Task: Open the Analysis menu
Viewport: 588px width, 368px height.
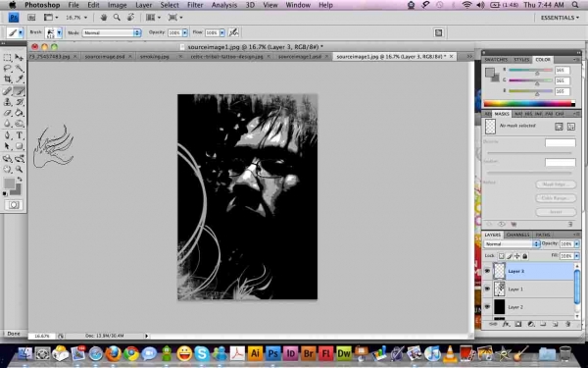Action: 224,5
